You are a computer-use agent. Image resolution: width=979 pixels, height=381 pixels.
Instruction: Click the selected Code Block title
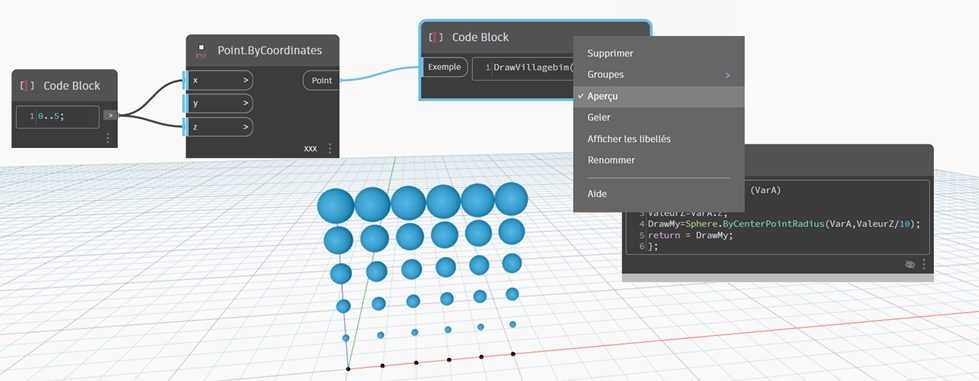pos(480,37)
